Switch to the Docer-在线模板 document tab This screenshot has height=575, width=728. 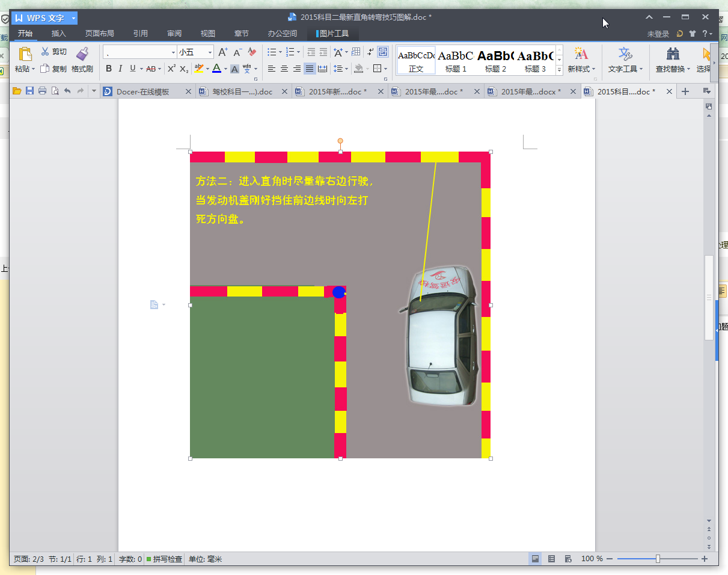(x=142, y=92)
